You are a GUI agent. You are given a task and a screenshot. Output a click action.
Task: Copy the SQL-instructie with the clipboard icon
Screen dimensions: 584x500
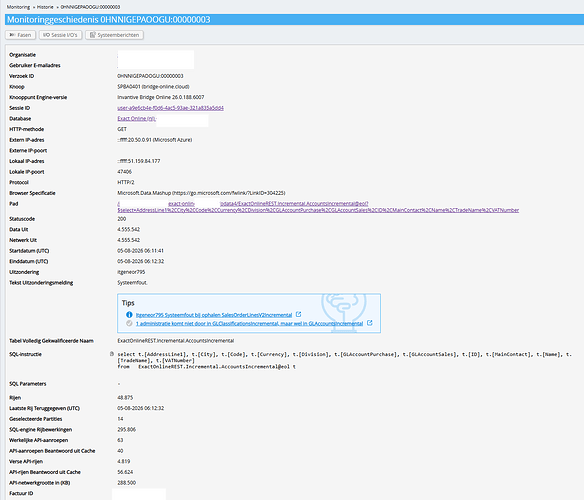pos(112,354)
